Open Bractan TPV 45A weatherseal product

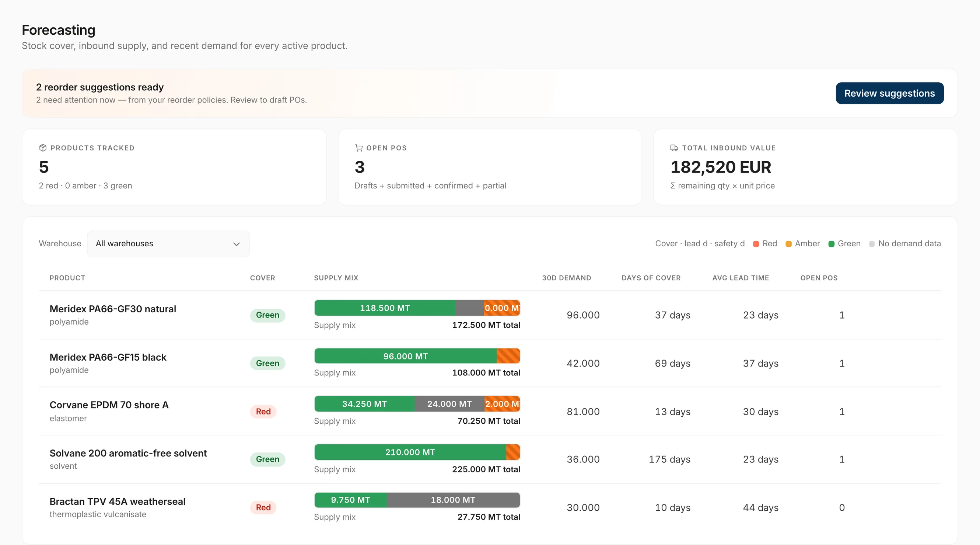[117, 501]
